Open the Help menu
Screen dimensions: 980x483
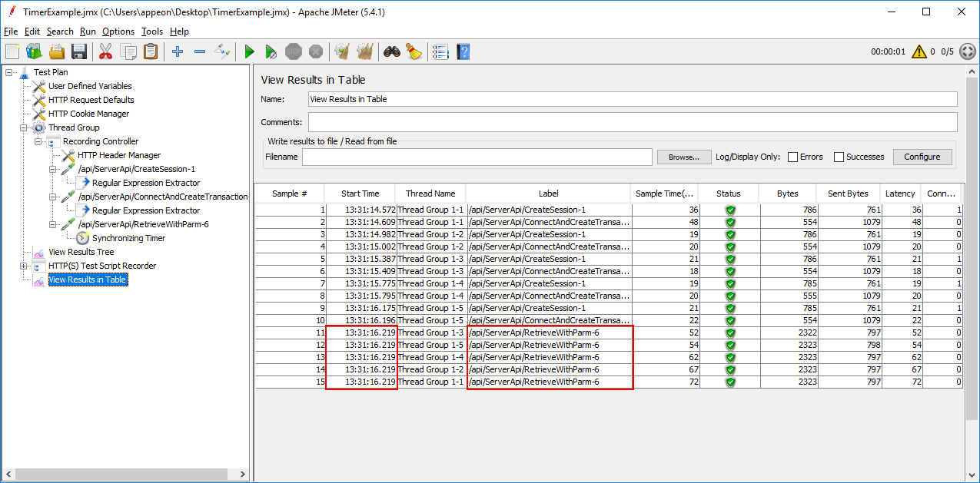click(x=179, y=31)
